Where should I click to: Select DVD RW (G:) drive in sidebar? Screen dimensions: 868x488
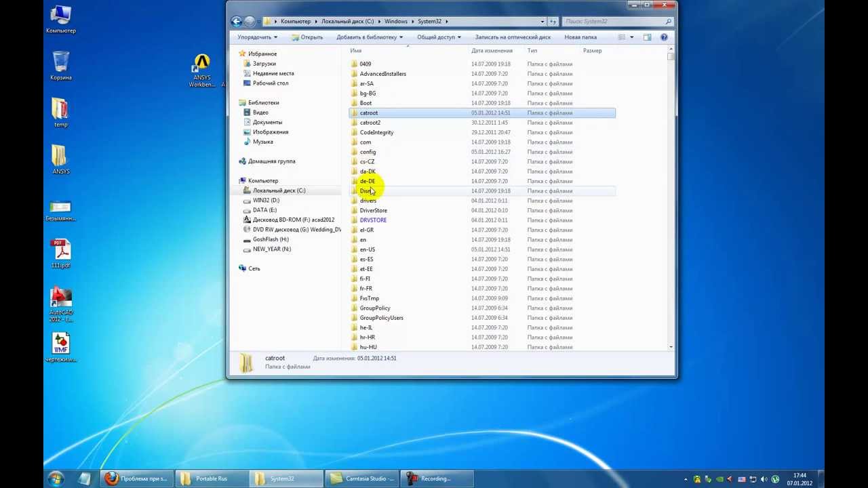pyautogui.click(x=296, y=230)
